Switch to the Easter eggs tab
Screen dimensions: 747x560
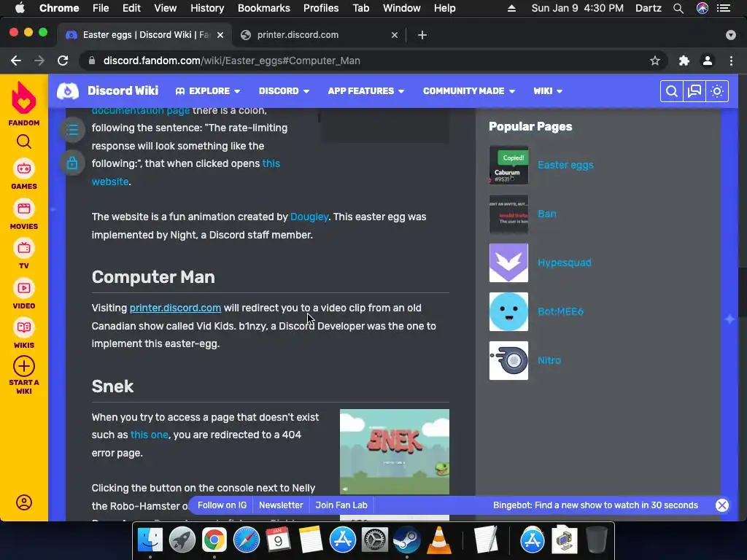[145, 35]
